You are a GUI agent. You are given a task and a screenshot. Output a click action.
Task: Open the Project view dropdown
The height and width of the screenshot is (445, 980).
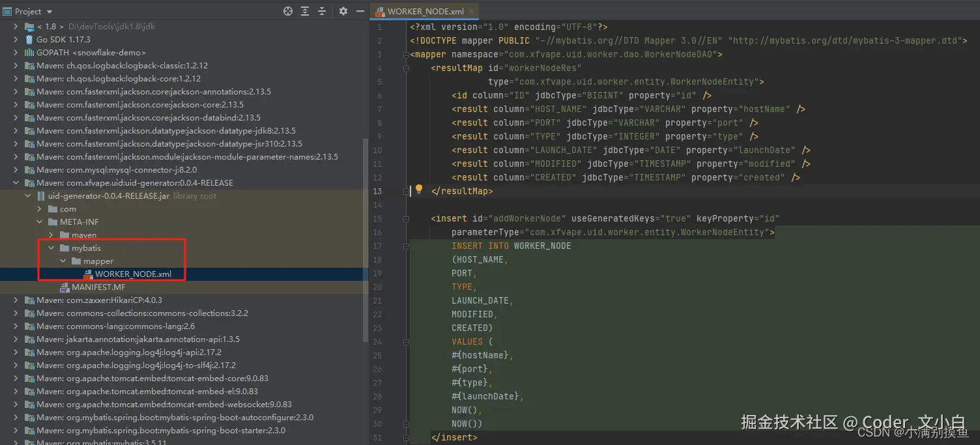pos(50,12)
